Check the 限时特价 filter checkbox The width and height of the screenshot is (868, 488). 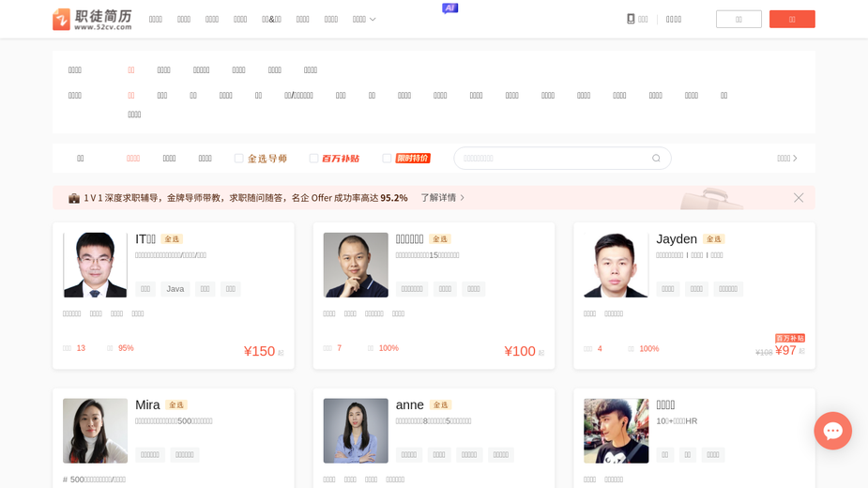click(x=387, y=159)
